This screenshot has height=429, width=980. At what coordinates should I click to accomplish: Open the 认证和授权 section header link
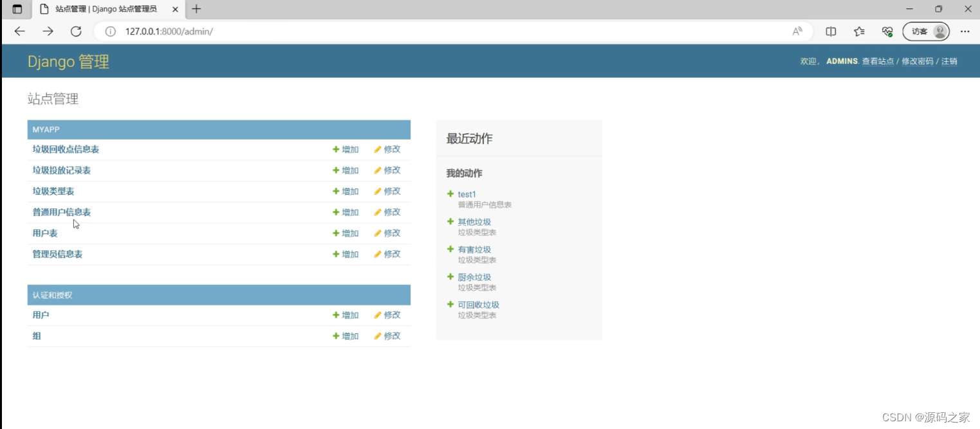53,295
